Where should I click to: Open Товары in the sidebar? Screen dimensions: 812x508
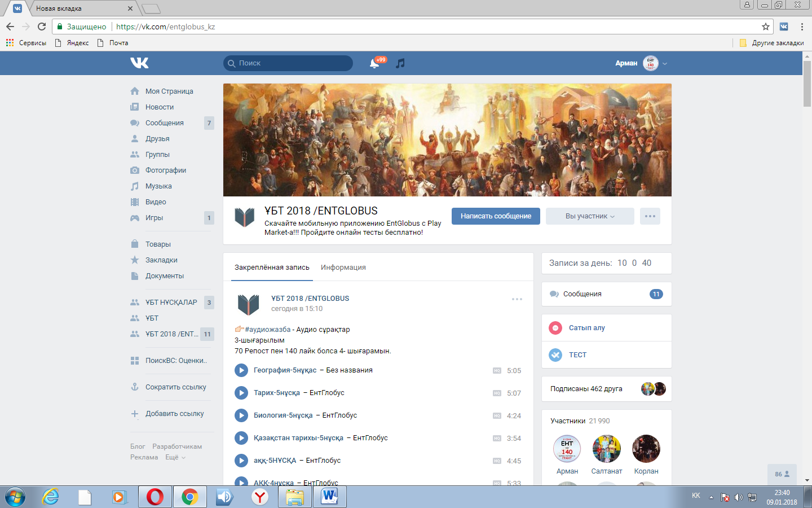pyautogui.click(x=158, y=244)
